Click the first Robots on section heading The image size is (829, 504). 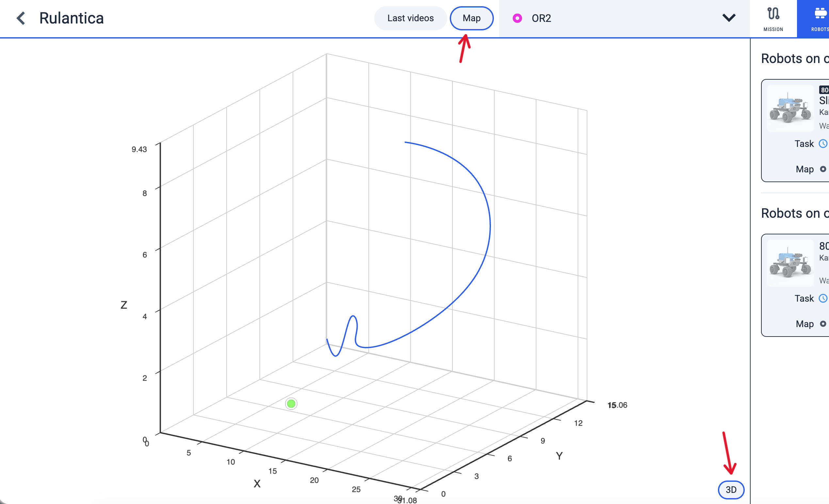794,59
